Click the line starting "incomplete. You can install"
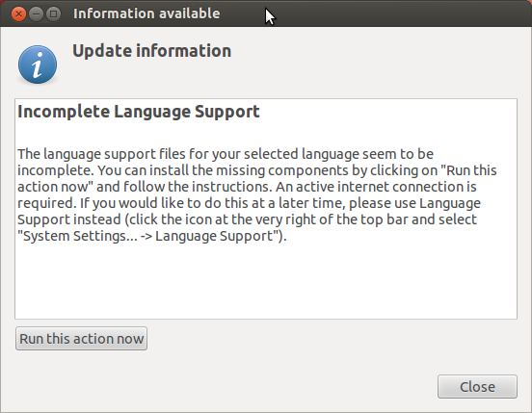The height and width of the screenshot is (413, 532). pyautogui.click(x=256, y=170)
